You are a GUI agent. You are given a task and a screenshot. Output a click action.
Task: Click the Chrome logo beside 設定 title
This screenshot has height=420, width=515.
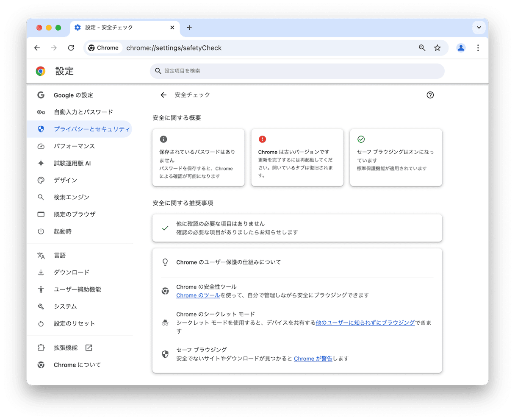click(x=41, y=71)
